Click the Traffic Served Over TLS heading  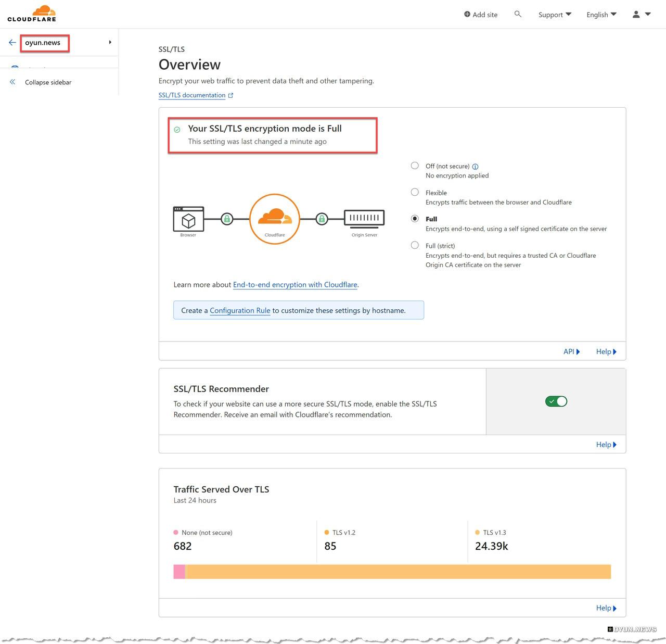click(x=221, y=489)
